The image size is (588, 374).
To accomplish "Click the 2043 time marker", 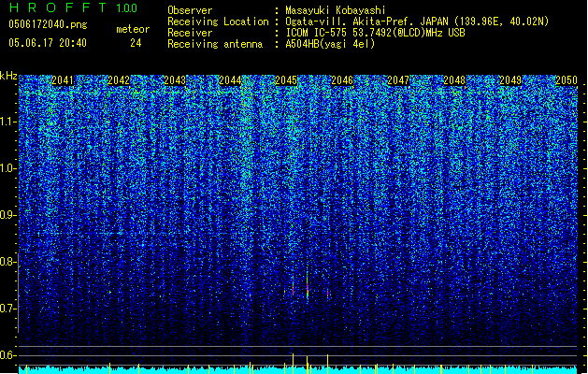I will tap(175, 80).
